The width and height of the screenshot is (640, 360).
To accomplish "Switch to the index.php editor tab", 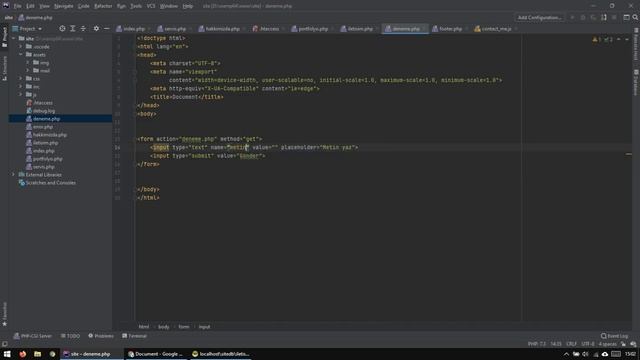I will [134, 29].
